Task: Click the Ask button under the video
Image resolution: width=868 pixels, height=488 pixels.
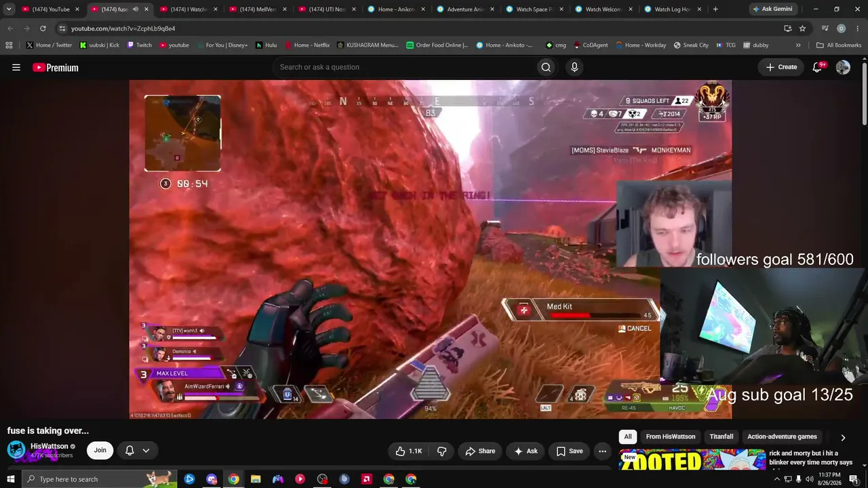Action: pos(526,451)
